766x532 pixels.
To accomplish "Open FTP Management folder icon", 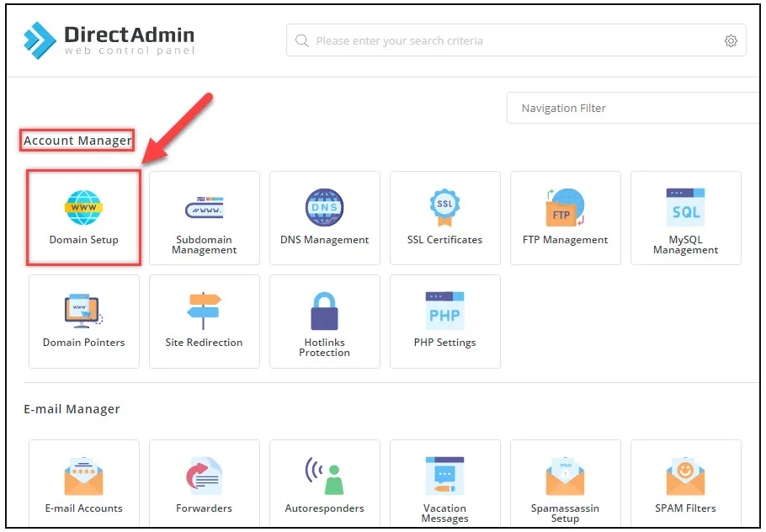I will pos(565,208).
